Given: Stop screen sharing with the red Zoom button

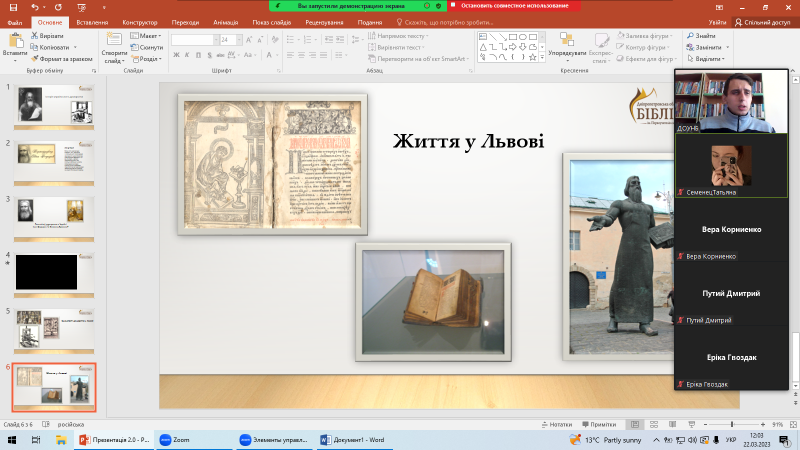Looking at the screenshot, I should (514, 6).
